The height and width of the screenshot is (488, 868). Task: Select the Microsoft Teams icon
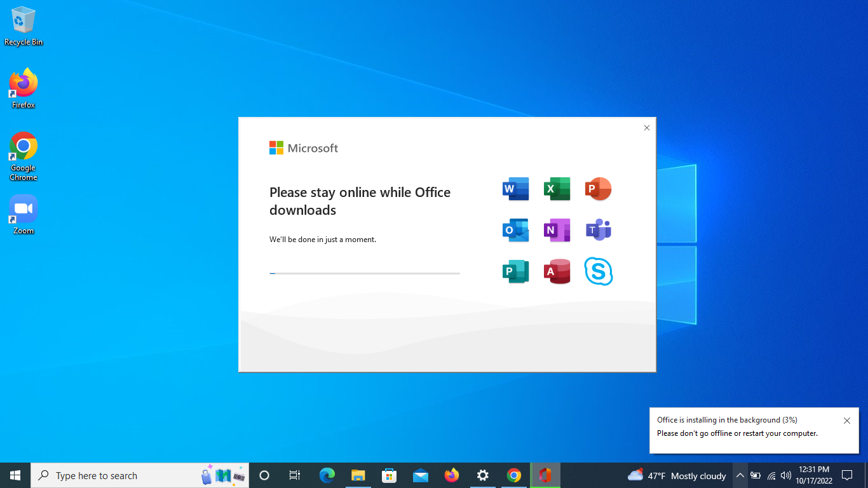pyautogui.click(x=598, y=230)
